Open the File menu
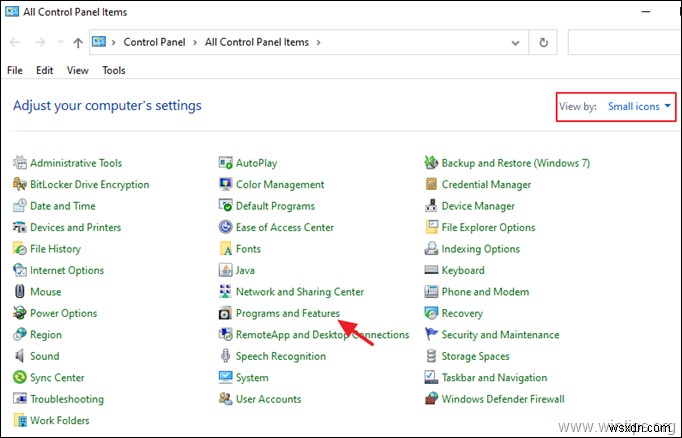The width and height of the screenshot is (682, 438). (x=15, y=71)
